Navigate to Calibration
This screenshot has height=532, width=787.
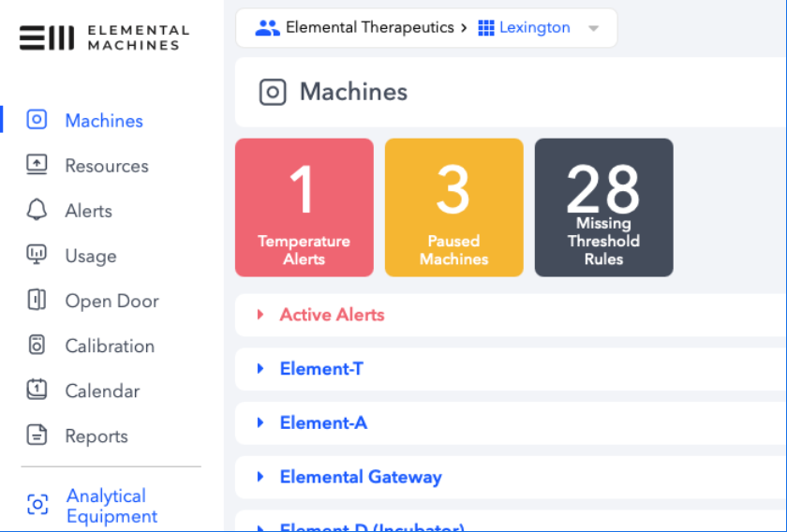click(x=110, y=346)
